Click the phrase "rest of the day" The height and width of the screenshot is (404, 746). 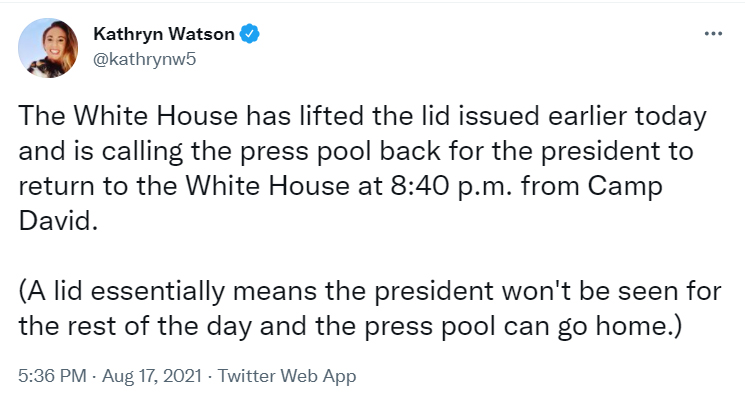[159, 326]
